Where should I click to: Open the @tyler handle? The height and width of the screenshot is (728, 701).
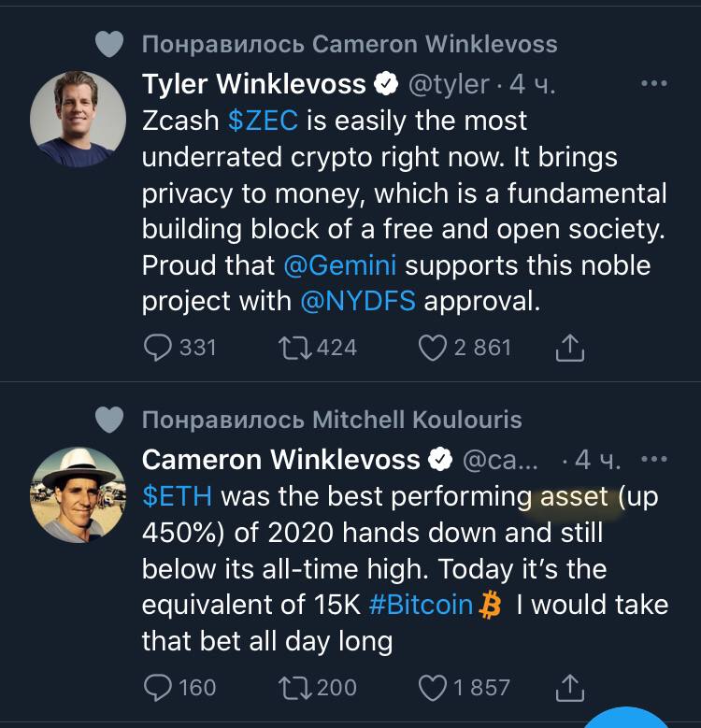pyautogui.click(x=449, y=84)
